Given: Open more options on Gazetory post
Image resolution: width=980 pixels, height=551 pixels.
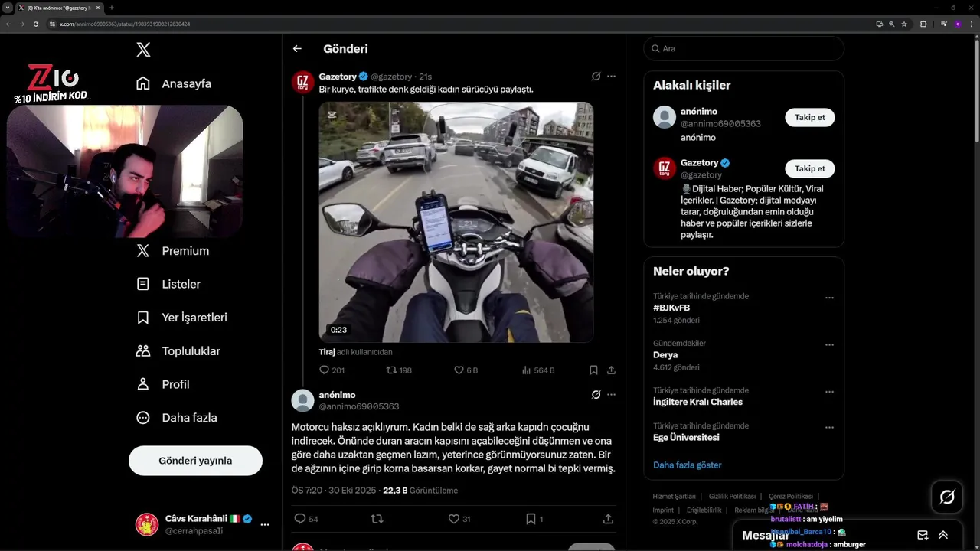Looking at the screenshot, I should click(x=611, y=77).
